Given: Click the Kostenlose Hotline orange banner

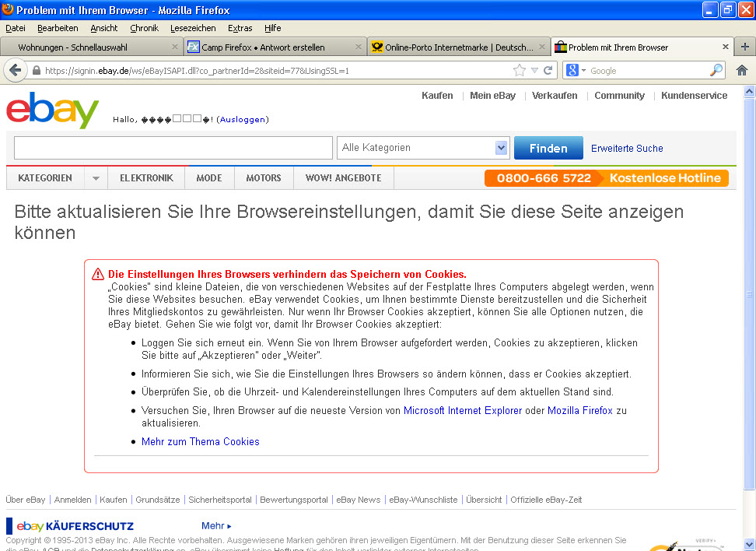Looking at the screenshot, I should point(607,178).
